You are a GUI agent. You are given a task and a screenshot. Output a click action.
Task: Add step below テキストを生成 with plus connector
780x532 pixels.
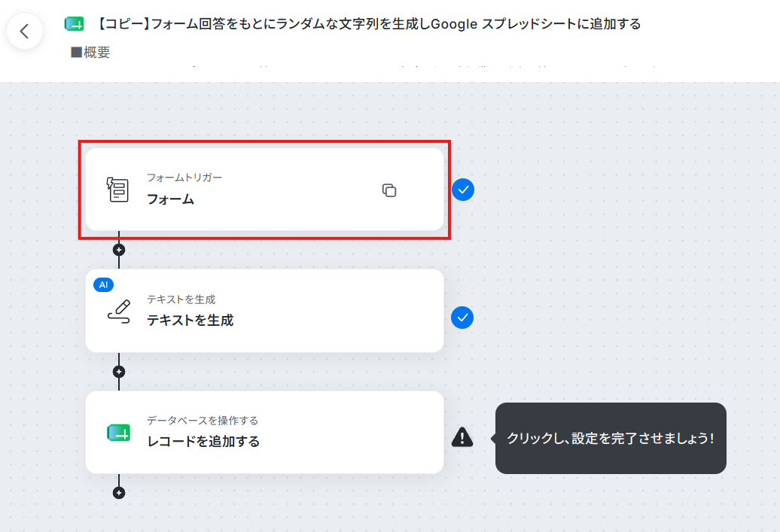tap(119, 372)
